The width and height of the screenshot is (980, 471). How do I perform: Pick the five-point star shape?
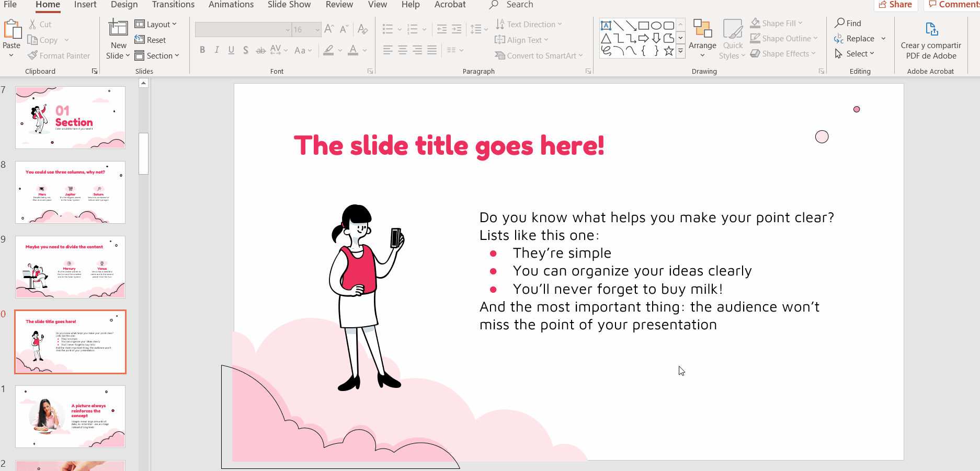[x=668, y=51]
